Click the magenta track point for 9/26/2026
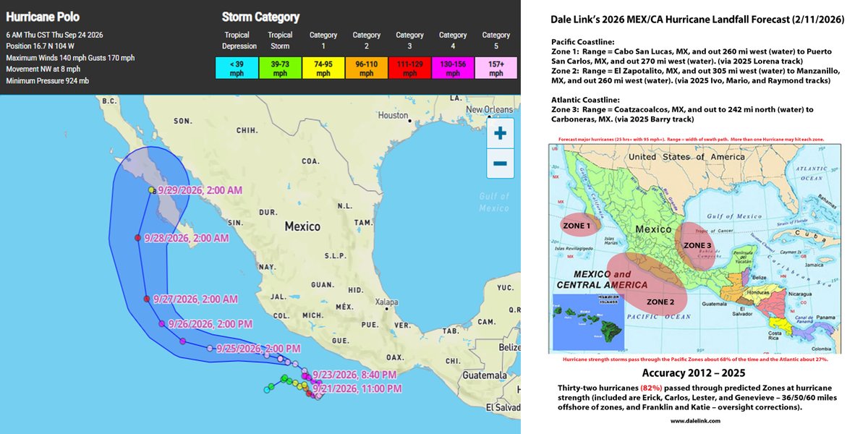Screen dimensions: 868x434 pos(161,324)
